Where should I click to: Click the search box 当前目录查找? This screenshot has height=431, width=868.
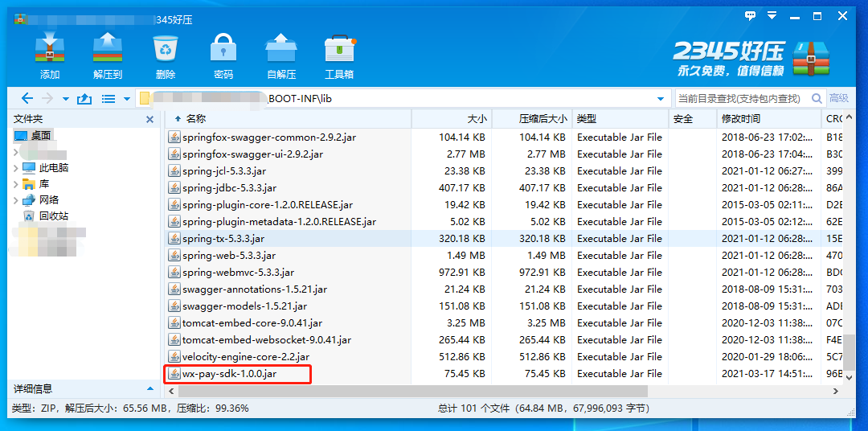pyautogui.click(x=742, y=99)
